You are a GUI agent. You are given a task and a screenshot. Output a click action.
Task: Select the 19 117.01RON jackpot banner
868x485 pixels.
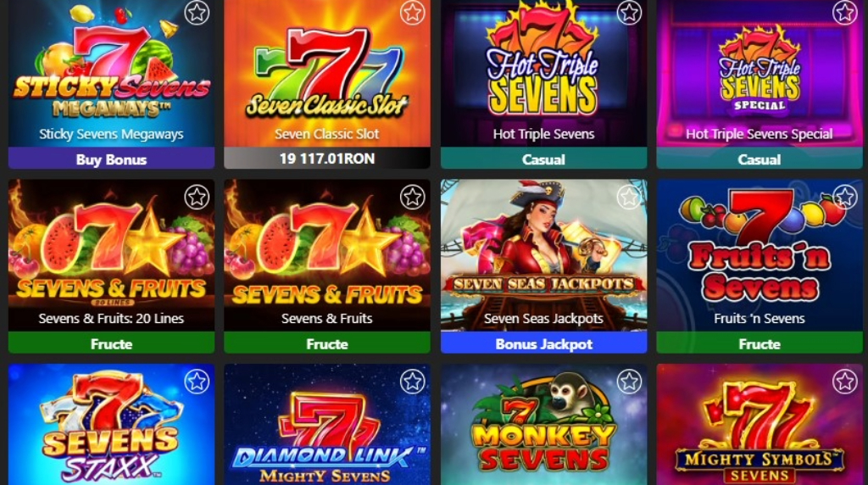pos(327,159)
